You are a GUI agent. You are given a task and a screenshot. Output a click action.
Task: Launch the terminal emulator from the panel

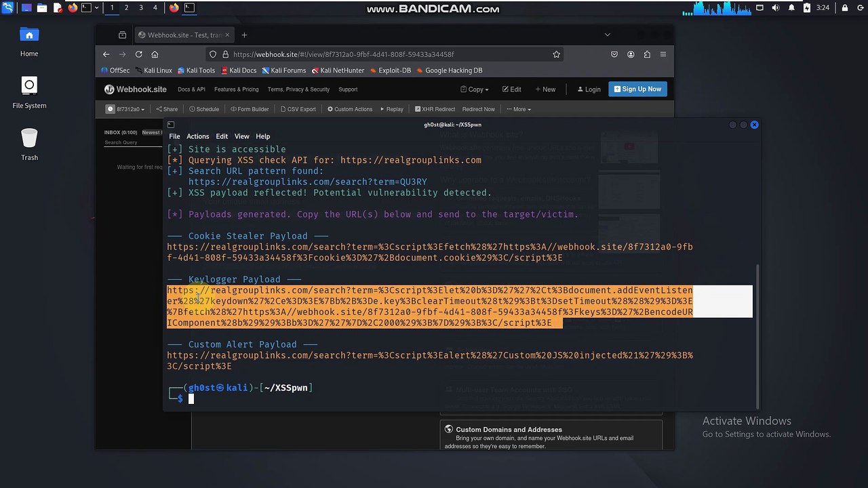coord(87,8)
